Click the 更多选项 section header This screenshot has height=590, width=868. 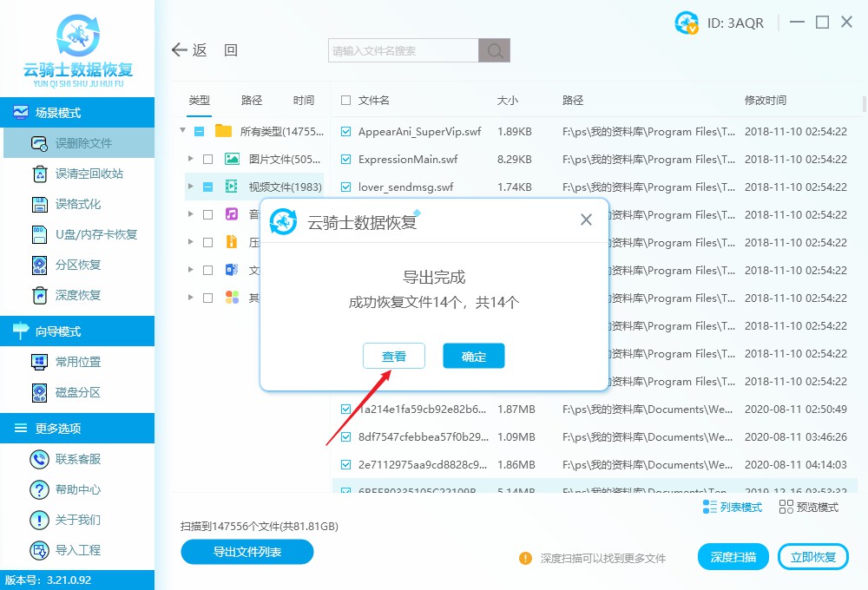click(77, 428)
